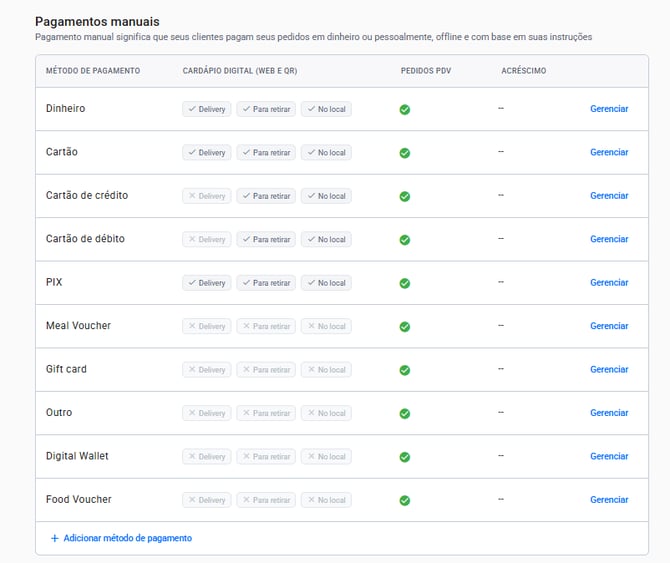Viewport: 670px width, 563px height.
Task: Open Gerenciar for Dinheiro
Action: (x=609, y=109)
